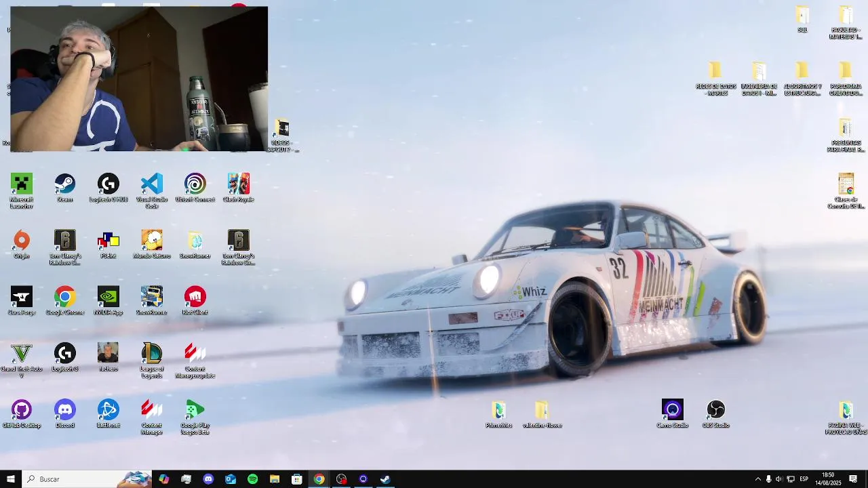Viewport: 868px width, 488px height.
Task: Select the FACULTAD - MATERIAS folder
Action: tap(846, 22)
